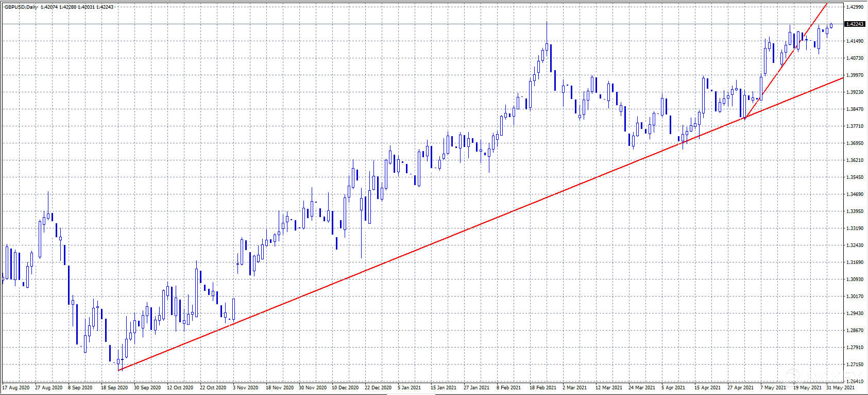Viewport: 868px width, 395px height.
Task: Click the 1.30170 price axis label
Action: (855, 297)
